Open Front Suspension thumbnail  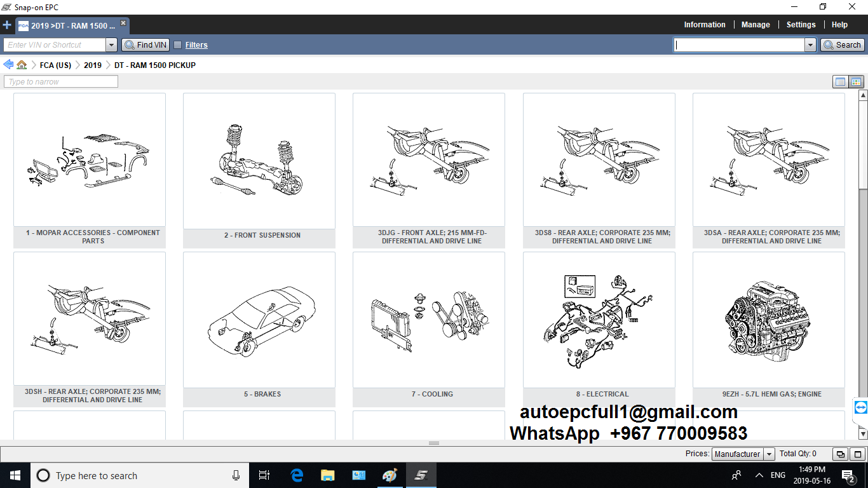coord(259,161)
